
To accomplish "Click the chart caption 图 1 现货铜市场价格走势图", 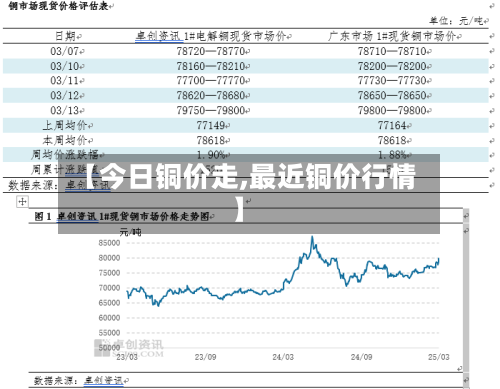I will (122, 217).
